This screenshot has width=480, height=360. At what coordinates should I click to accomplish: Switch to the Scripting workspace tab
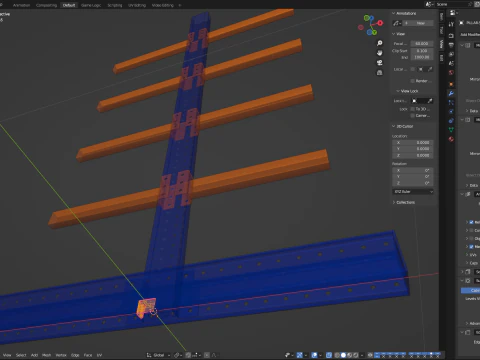115,5
